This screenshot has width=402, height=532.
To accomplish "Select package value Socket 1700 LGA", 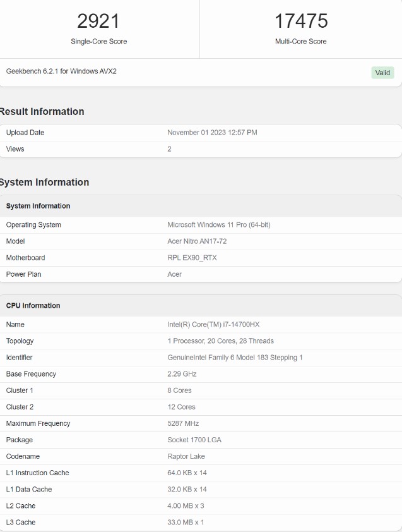I will [x=194, y=440].
